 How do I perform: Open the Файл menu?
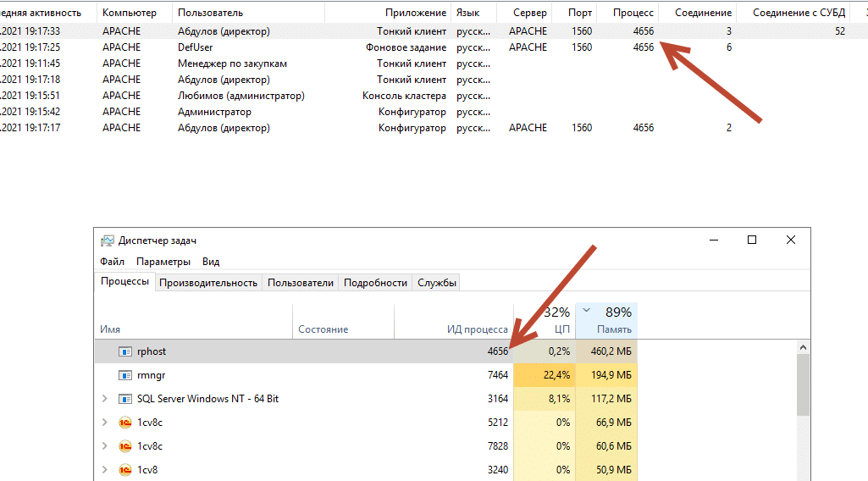(x=112, y=262)
